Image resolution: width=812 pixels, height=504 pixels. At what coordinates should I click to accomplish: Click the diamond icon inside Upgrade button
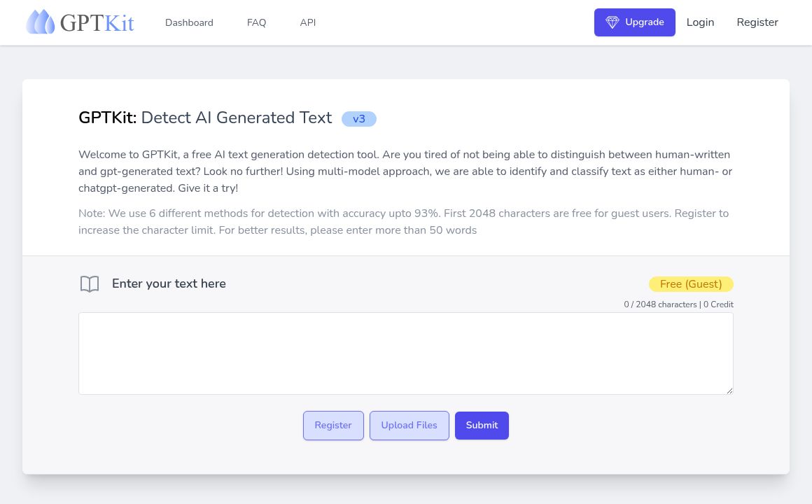612,22
